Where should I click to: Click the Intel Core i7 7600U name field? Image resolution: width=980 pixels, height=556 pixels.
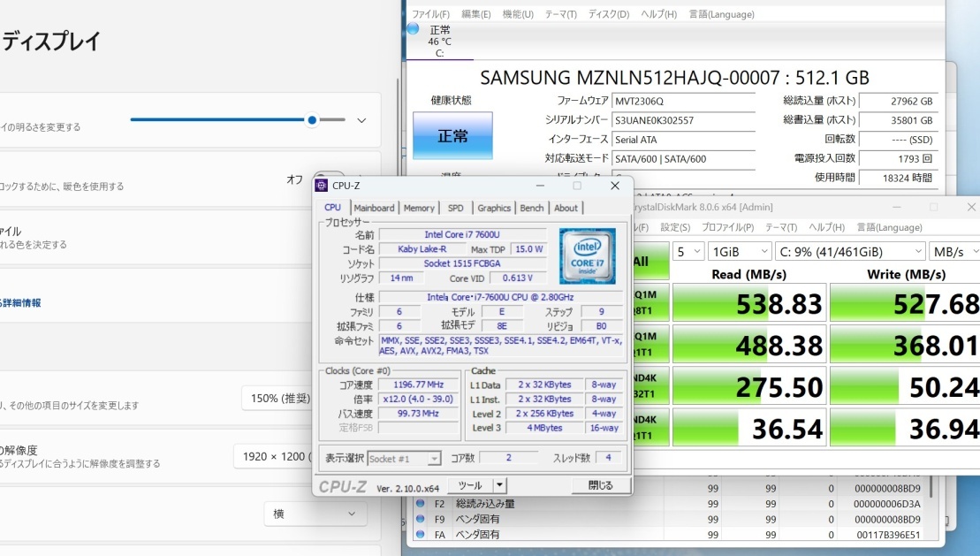point(462,234)
